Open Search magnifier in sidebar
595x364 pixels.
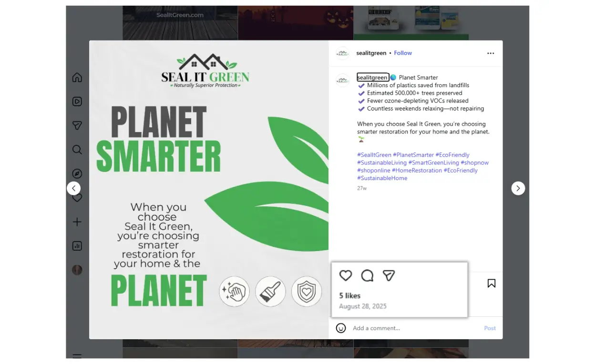coord(77,150)
